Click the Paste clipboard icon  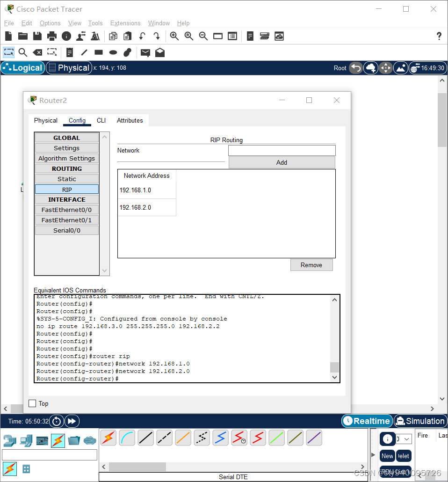tap(128, 37)
